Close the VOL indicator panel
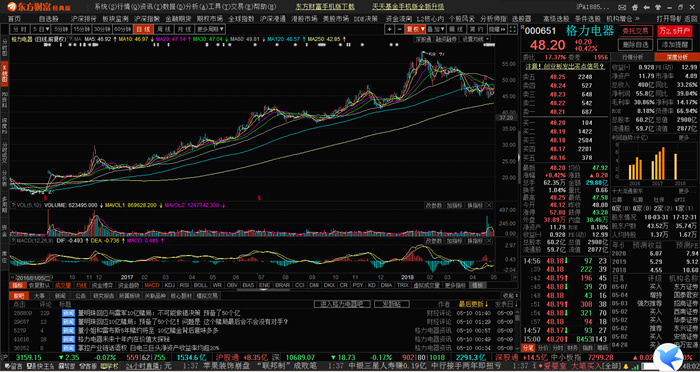This screenshot has height=372, width=700. (489, 205)
